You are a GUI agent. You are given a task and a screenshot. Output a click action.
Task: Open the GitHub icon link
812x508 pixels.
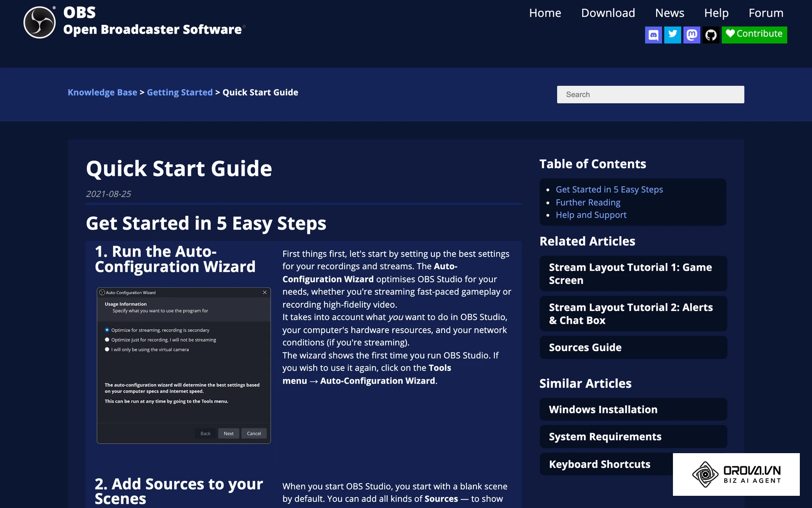tap(711, 35)
